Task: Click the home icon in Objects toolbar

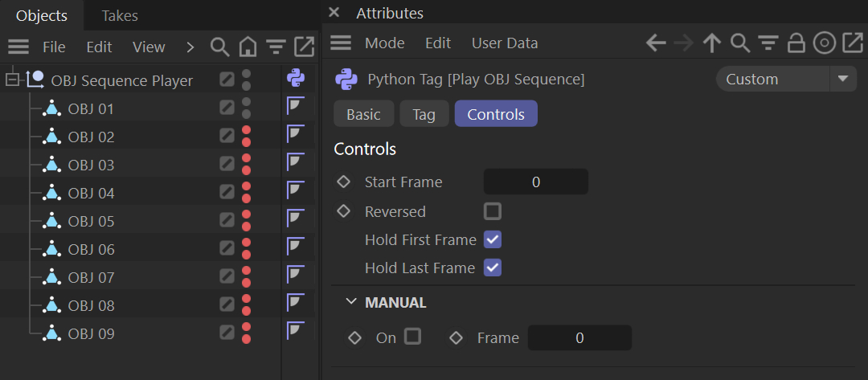Action: click(x=248, y=47)
